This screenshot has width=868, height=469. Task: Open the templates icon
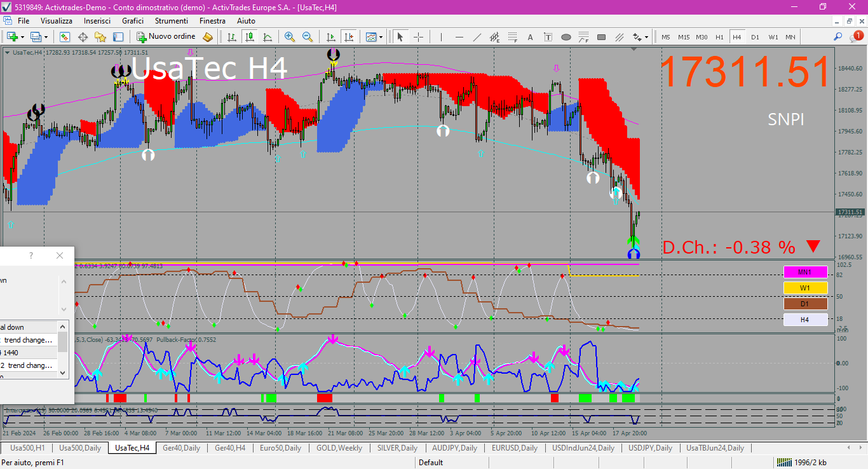coord(370,37)
